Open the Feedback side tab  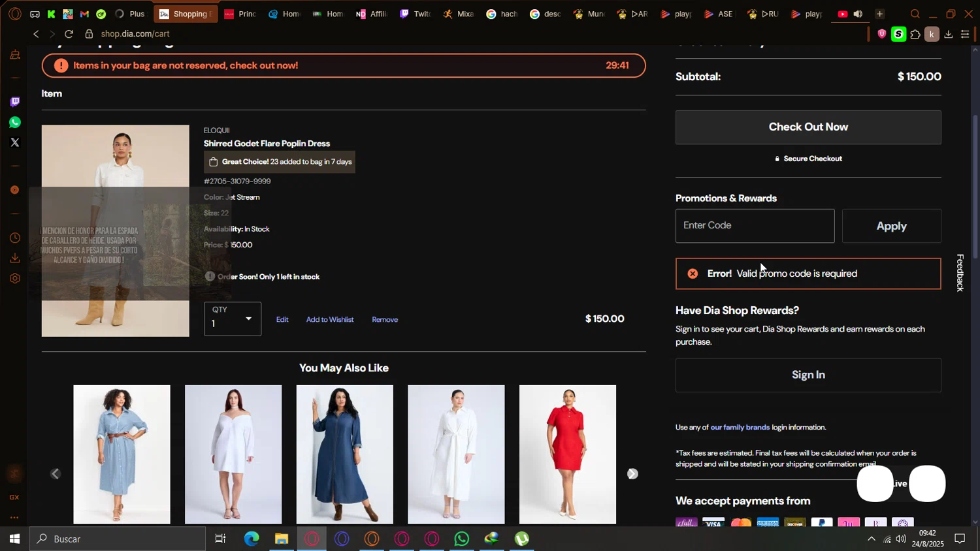(x=960, y=272)
